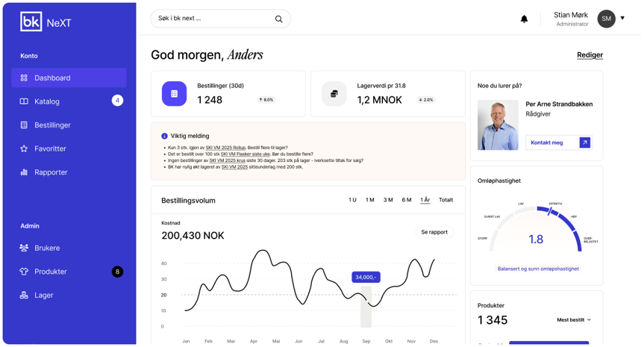Click the 'Noe du lurer på?' heading
644x347 pixels.
[x=499, y=86]
